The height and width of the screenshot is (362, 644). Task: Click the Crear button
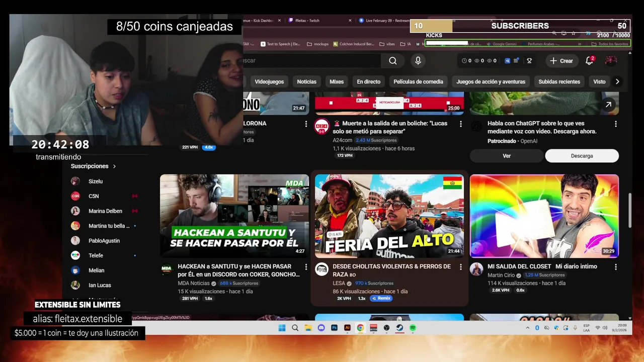tap(561, 61)
